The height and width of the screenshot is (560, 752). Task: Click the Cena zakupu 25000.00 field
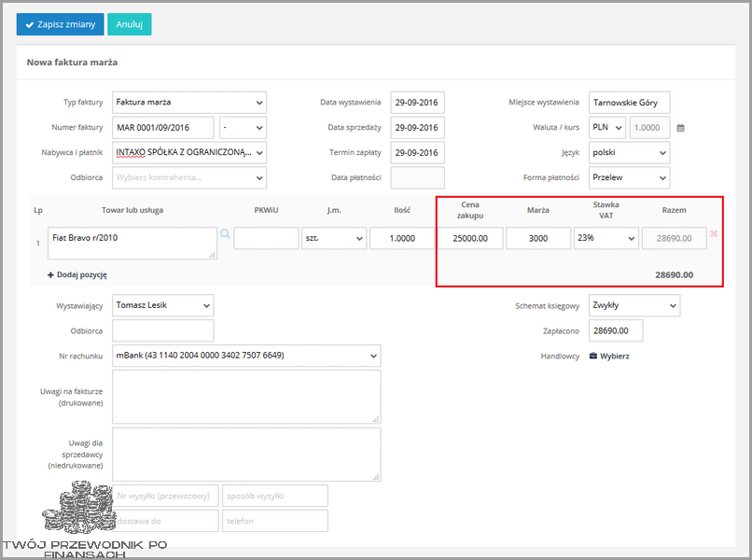click(470, 238)
